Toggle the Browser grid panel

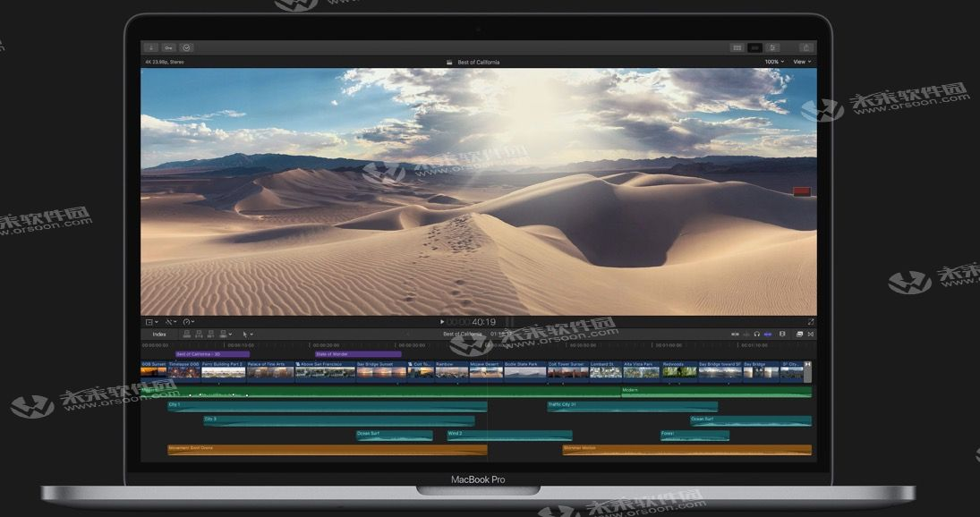click(737, 47)
